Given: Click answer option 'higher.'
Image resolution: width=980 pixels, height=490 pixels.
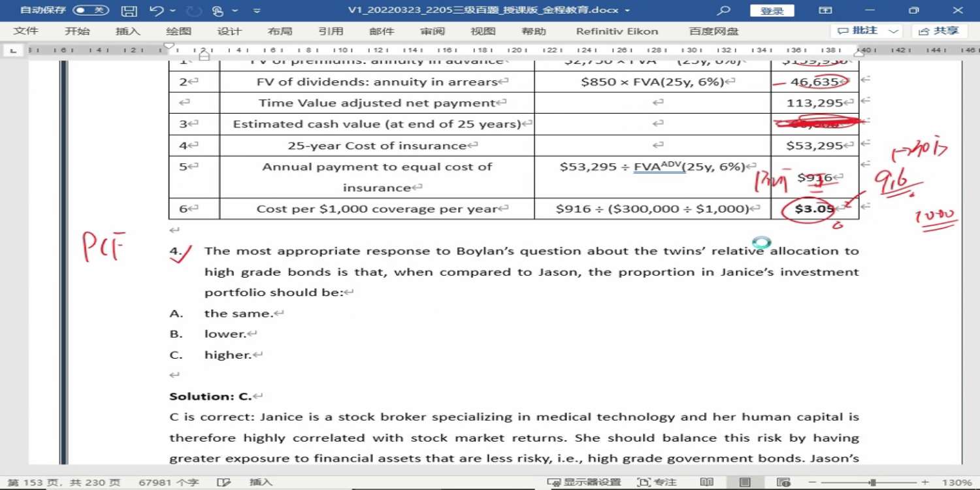Looking at the screenshot, I should click(x=227, y=355).
